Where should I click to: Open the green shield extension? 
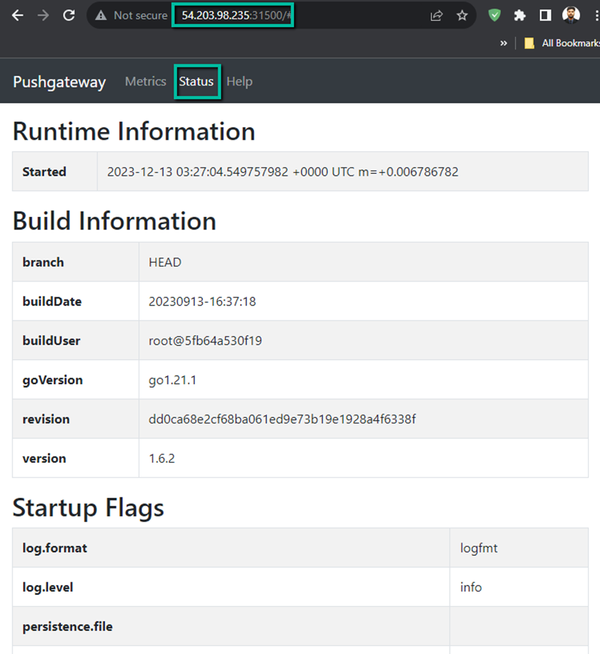click(x=494, y=16)
